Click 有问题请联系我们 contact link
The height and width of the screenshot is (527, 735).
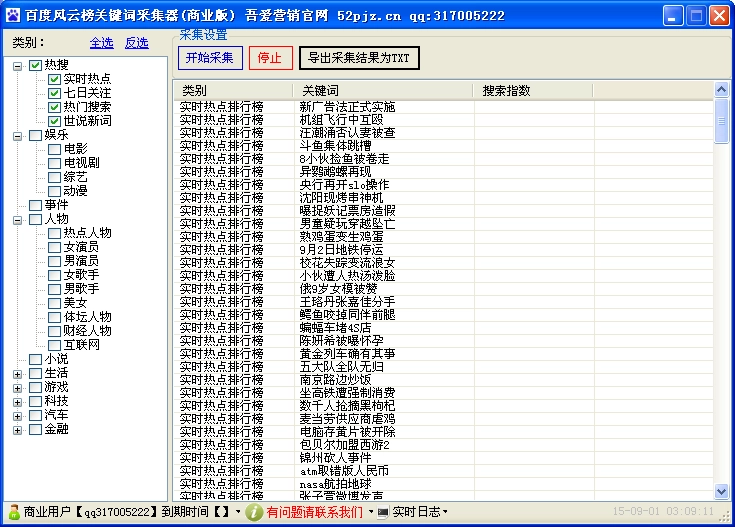tap(315, 512)
